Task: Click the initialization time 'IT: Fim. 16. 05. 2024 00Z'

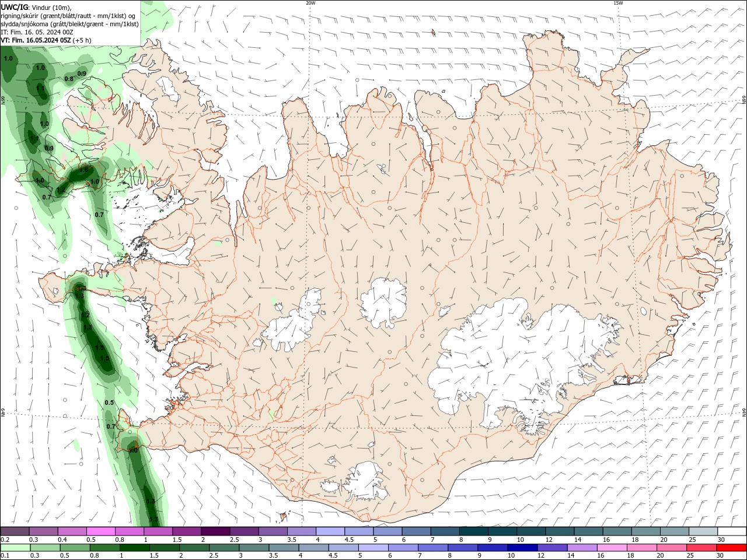Action: [x=37, y=32]
